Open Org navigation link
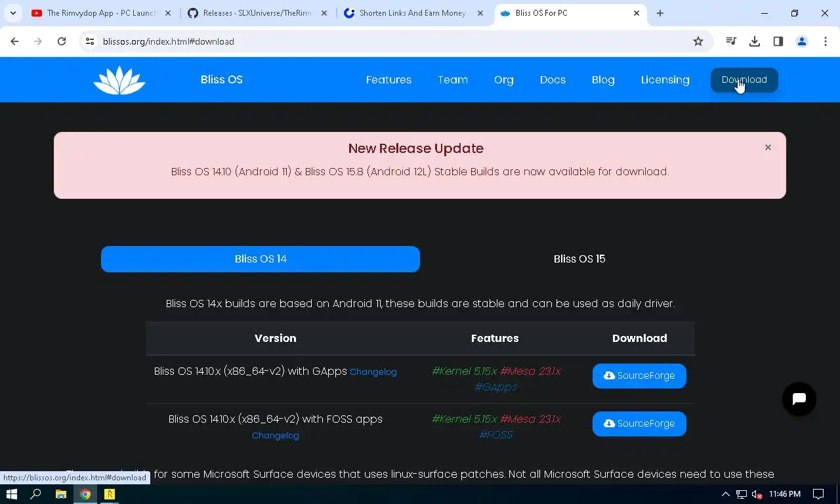840x504 pixels. click(504, 80)
